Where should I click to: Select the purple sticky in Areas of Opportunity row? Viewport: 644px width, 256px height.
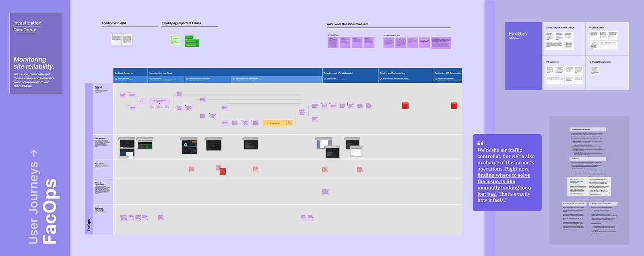coord(326,192)
